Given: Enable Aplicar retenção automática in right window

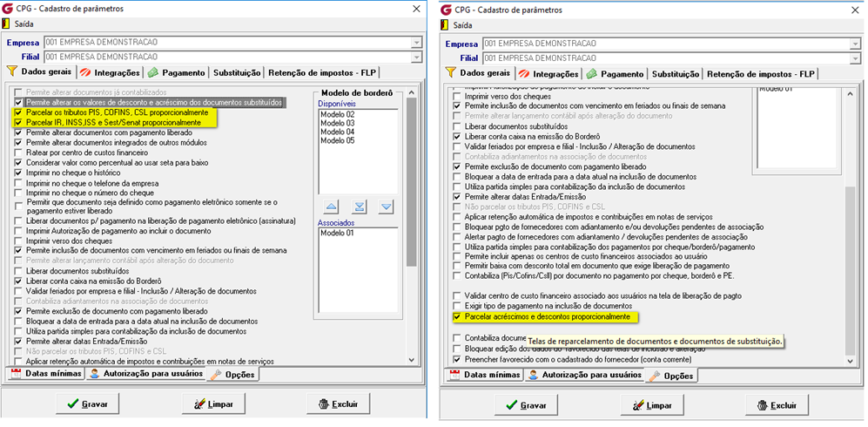Looking at the screenshot, I should click(457, 216).
